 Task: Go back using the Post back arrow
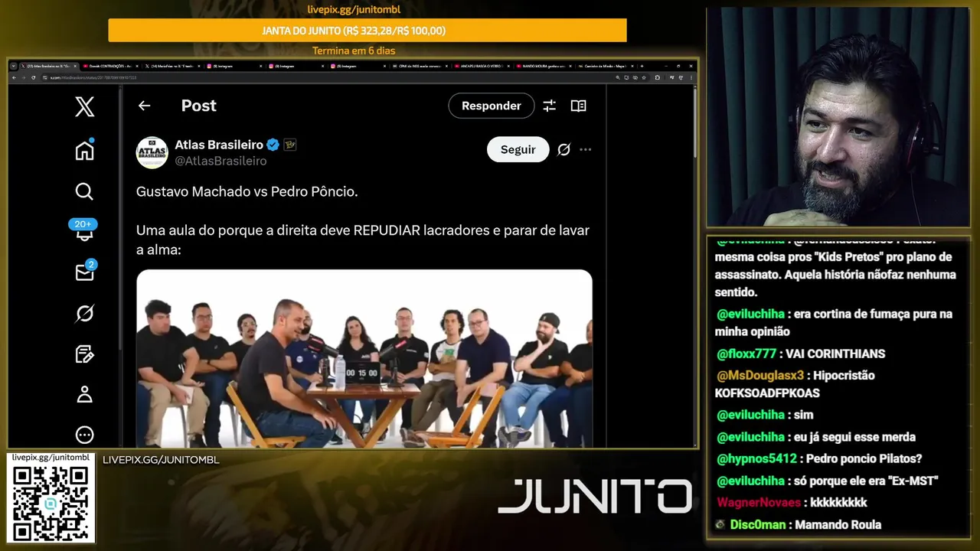click(144, 106)
